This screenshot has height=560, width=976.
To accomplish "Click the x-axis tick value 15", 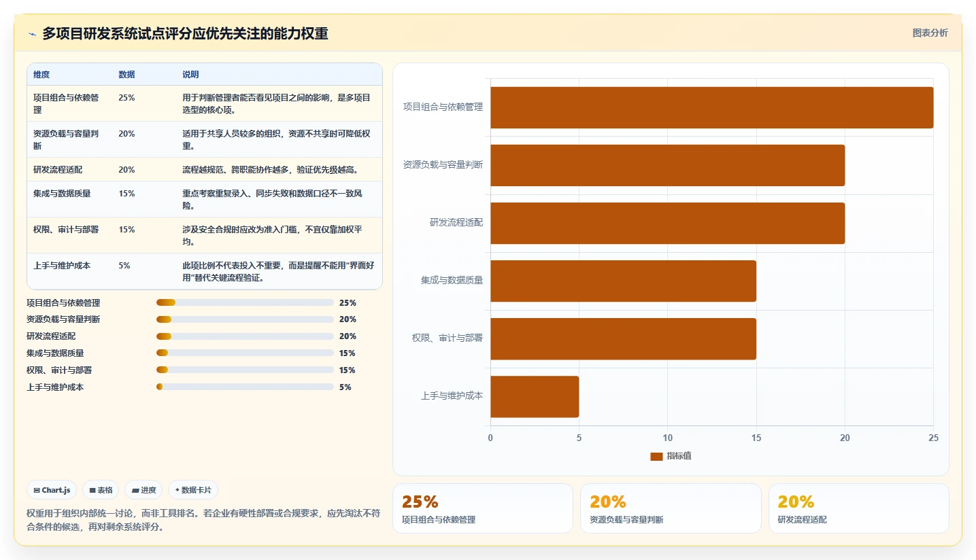I will pos(756,438).
